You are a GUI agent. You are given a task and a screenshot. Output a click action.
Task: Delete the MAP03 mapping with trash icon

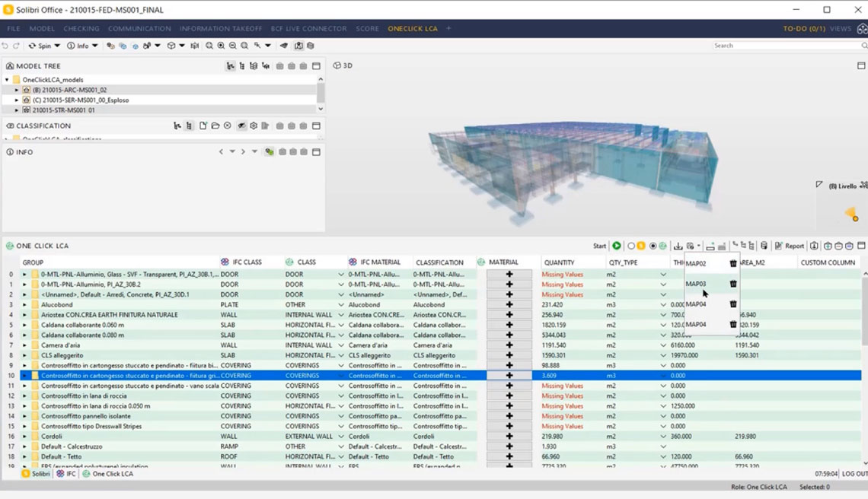coord(733,284)
